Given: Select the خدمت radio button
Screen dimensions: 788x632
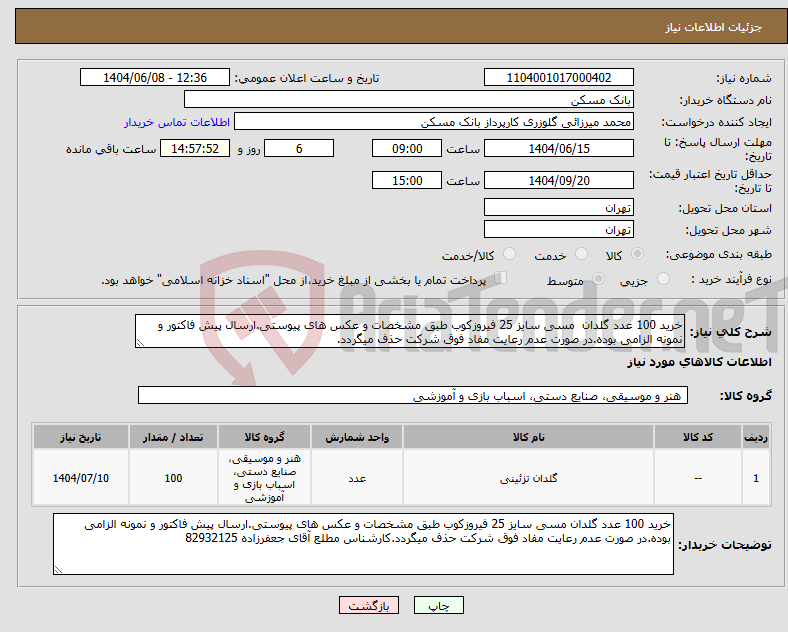Looking at the screenshot, I should click(x=581, y=254).
